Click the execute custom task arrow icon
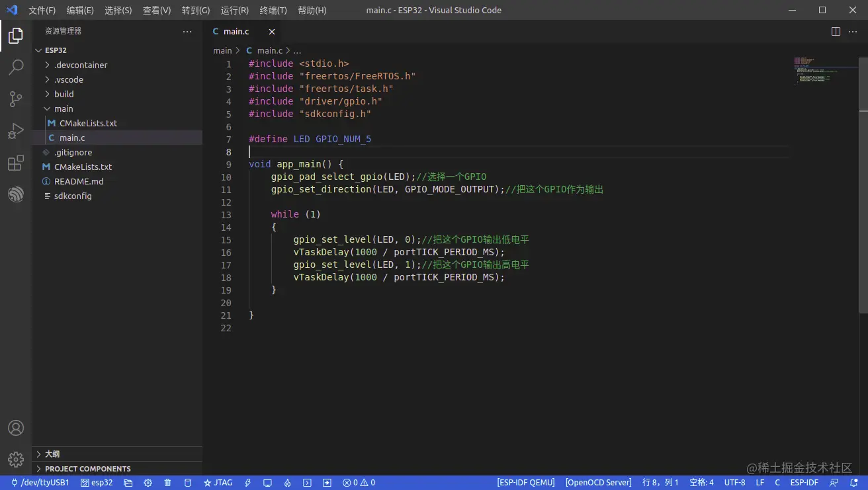The image size is (868, 490). (x=327, y=483)
